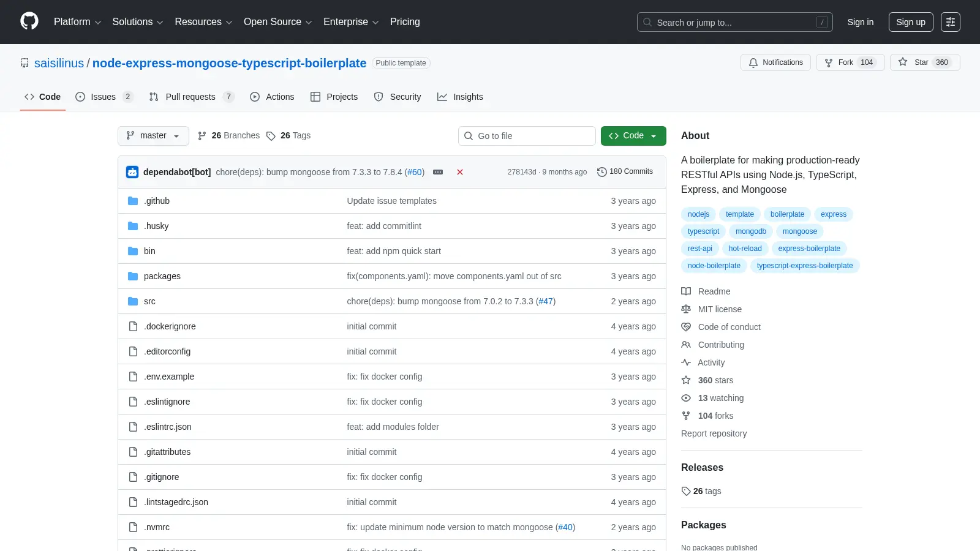
Task: Click the .gitignore file icon
Action: click(x=133, y=477)
